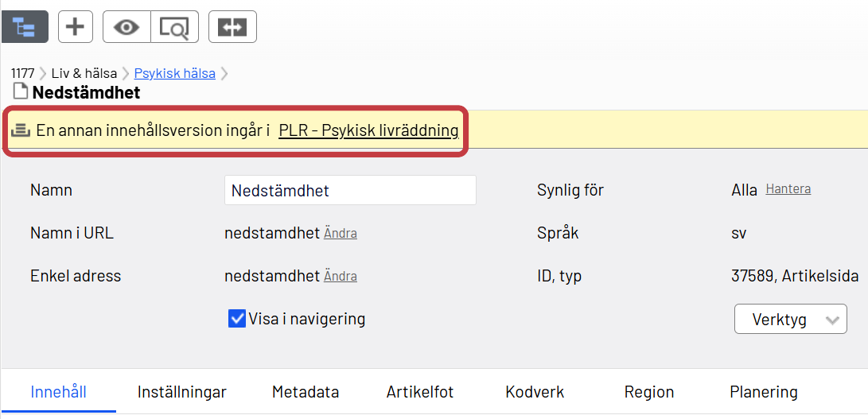The height and width of the screenshot is (419, 868).
Task: Select the Artikelfot tab
Action: click(x=420, y=392)
